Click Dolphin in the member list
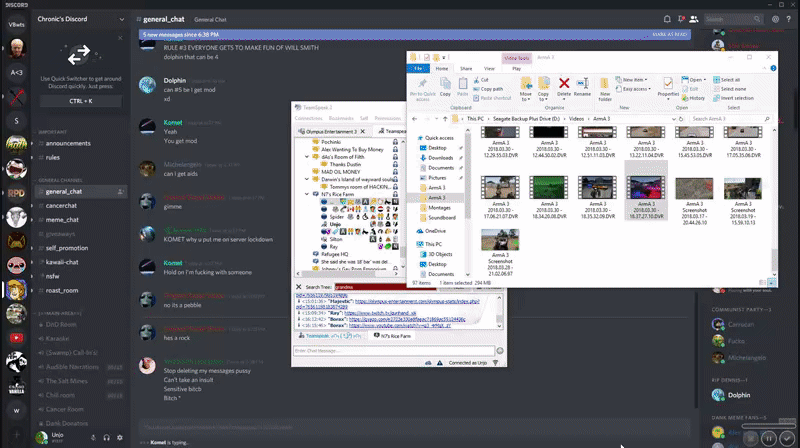Viewport: 800px width, 448px height. [x=739, y=395]
